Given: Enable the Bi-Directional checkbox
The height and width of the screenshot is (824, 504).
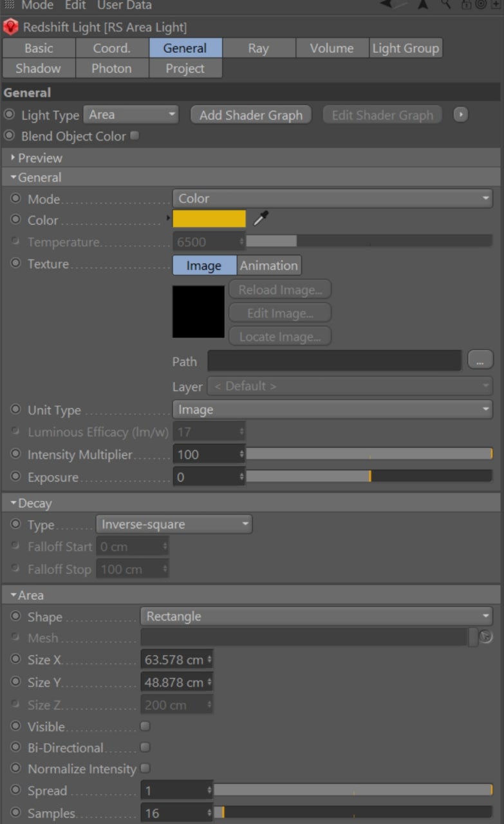Looking at the screenshot, I should click(x=145, y=747).
